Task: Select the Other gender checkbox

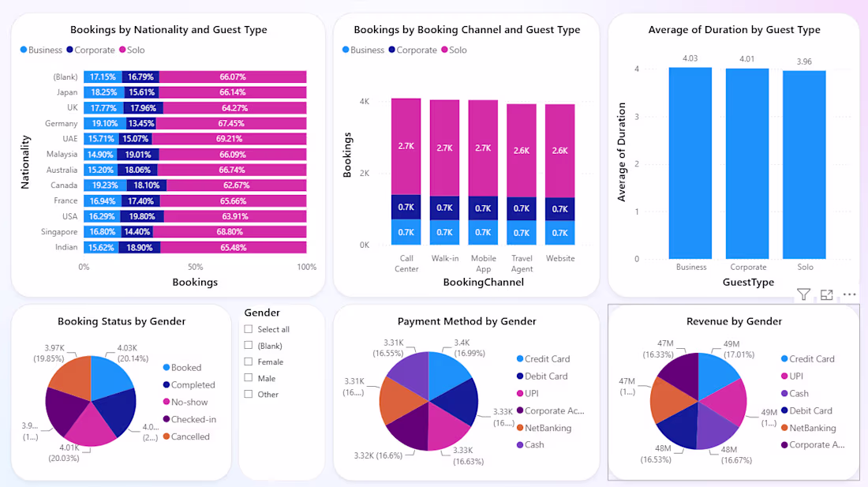Action: (x=249, y=394)
